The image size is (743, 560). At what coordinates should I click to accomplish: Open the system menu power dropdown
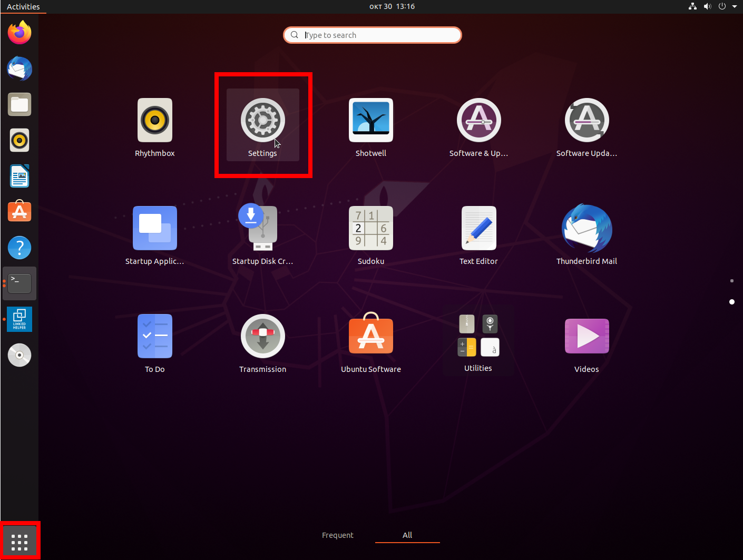click(x=734, y=6)
